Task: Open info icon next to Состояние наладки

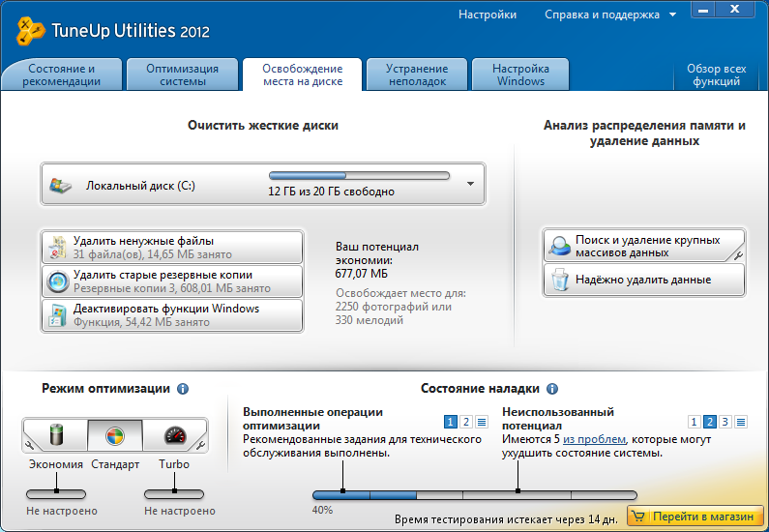Action: pyautogui.click(x=551, y=389)
